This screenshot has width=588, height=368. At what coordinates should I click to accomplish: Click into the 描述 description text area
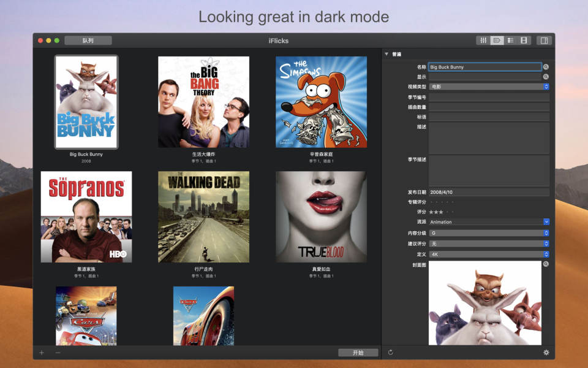tap(489, 138)
